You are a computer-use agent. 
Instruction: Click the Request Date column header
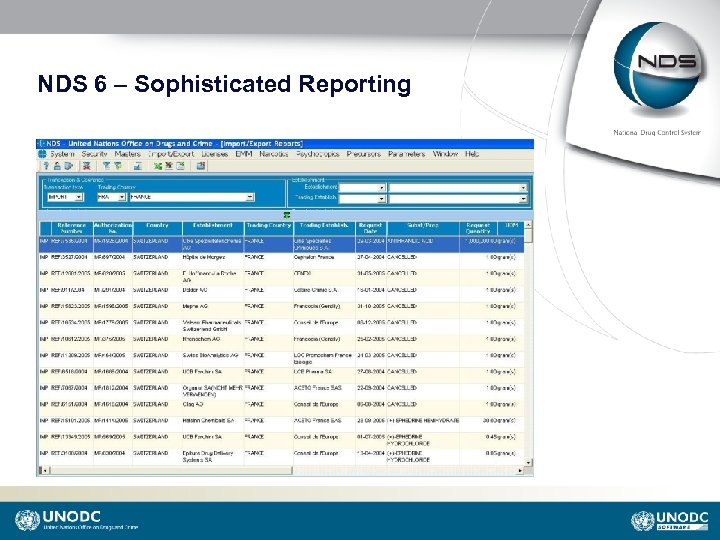(x=371, y=228)
